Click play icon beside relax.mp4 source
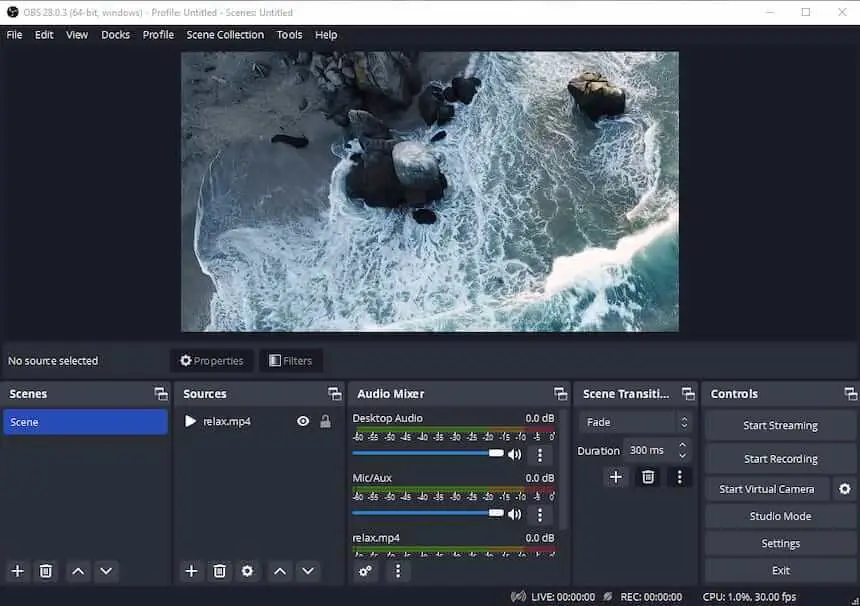The height and width of the screenshot is (606, 860). [190, 421]
